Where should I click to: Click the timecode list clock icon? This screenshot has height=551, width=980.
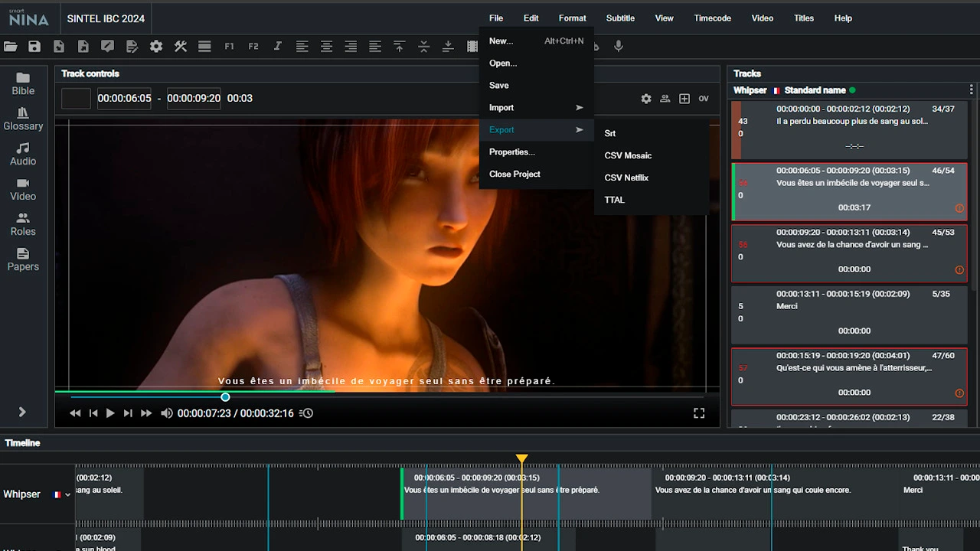pos(306,413)
